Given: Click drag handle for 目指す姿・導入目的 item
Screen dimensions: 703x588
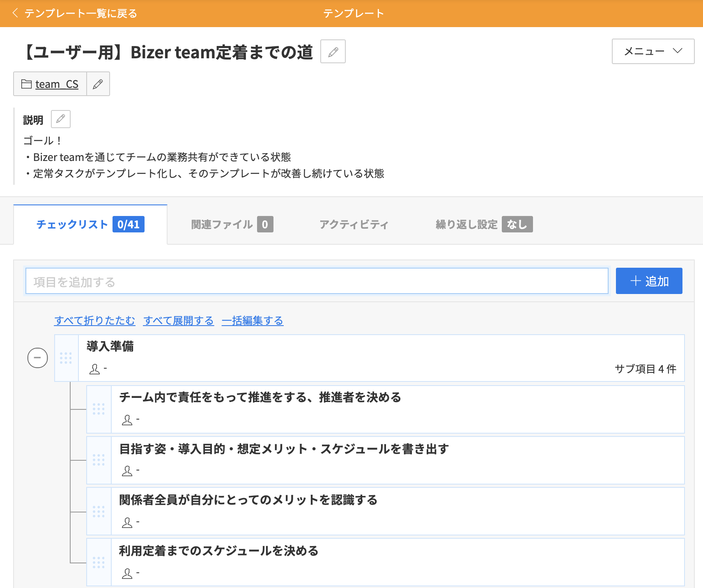Looking at the screenshot, I should (99, 460).
